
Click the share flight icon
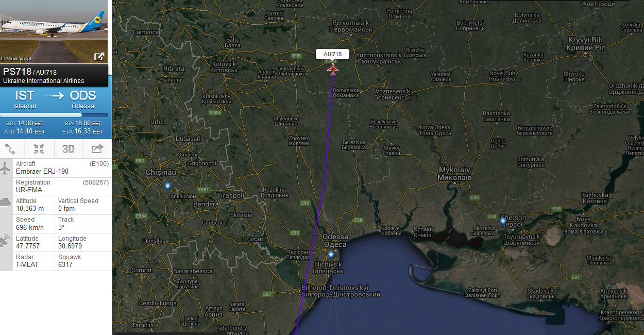[97, 149]
